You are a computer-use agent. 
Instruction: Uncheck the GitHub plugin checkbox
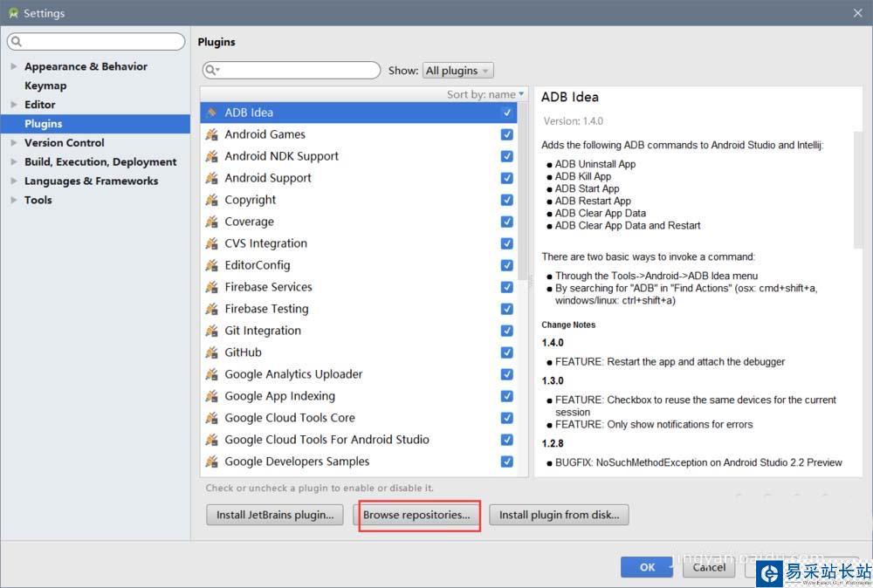point(506,352)
